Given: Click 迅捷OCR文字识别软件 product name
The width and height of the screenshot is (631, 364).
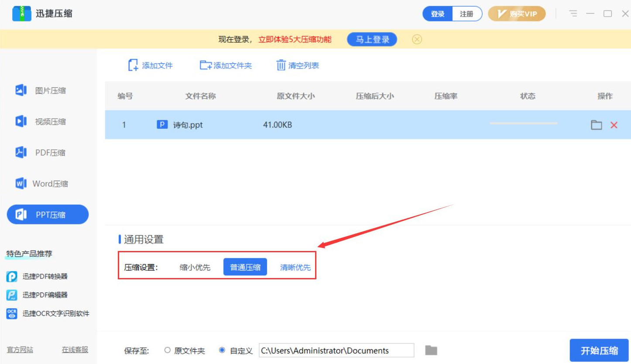Looking at the screenshot, I should pos(56,313).
